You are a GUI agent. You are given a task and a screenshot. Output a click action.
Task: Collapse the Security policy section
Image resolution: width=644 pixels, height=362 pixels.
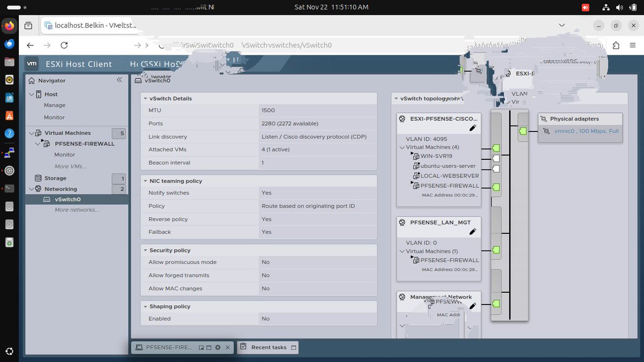click(x=145, y=250)
